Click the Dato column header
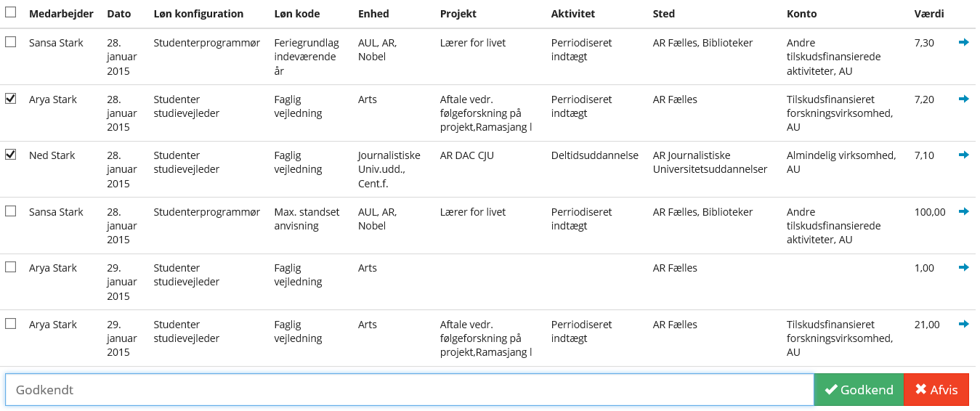The width and height of the screenshot is (980, 411). (119, 14)
